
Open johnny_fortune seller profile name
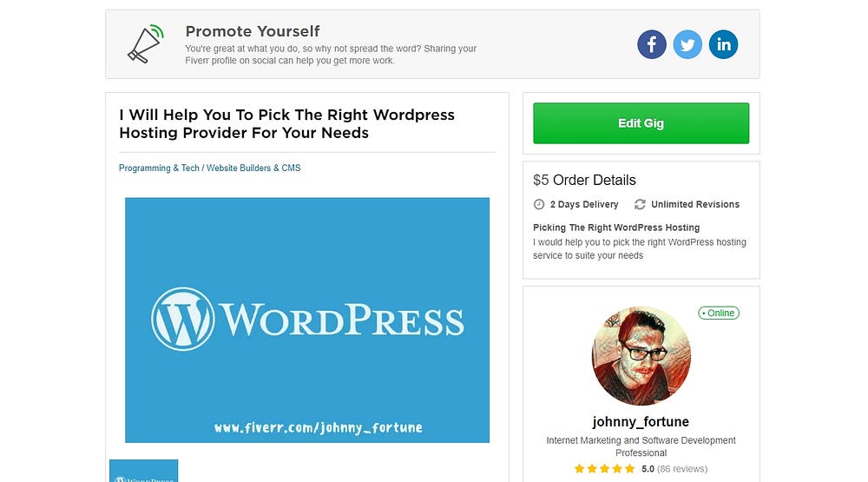pos(641,421)
